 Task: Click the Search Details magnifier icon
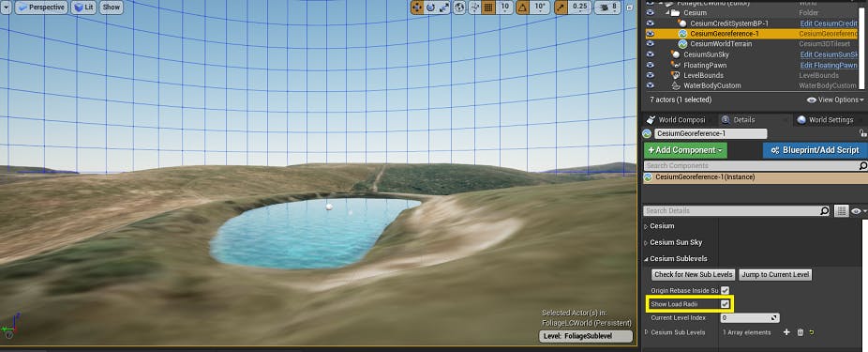pos(826,210)
